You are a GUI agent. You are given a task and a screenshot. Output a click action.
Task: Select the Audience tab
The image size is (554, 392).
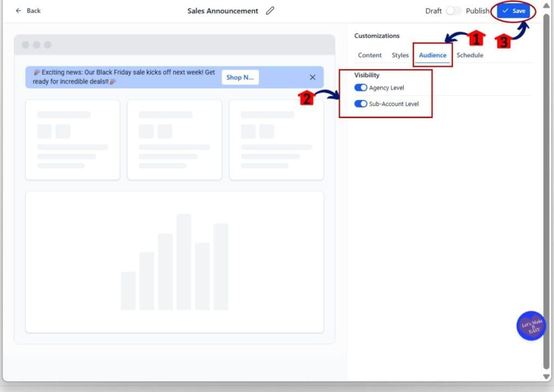click(x=432, y=55)
